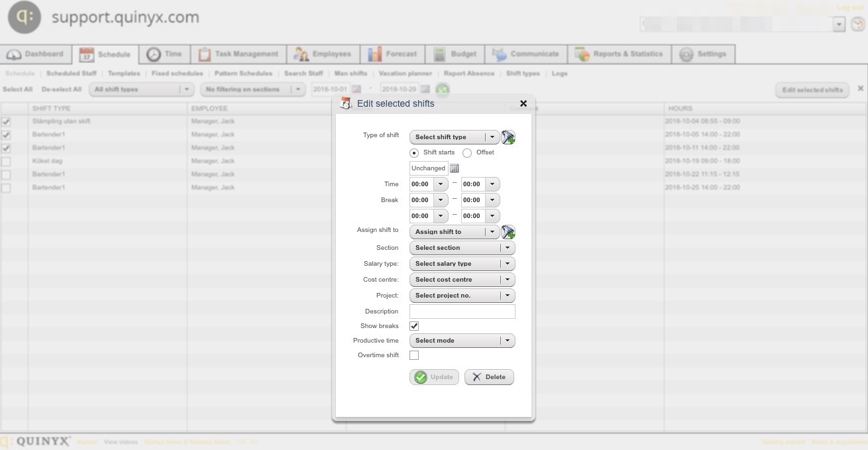Open calendar picker next to Unchanged field
This screenshot has width=868, height=450.
pos(455,168)
